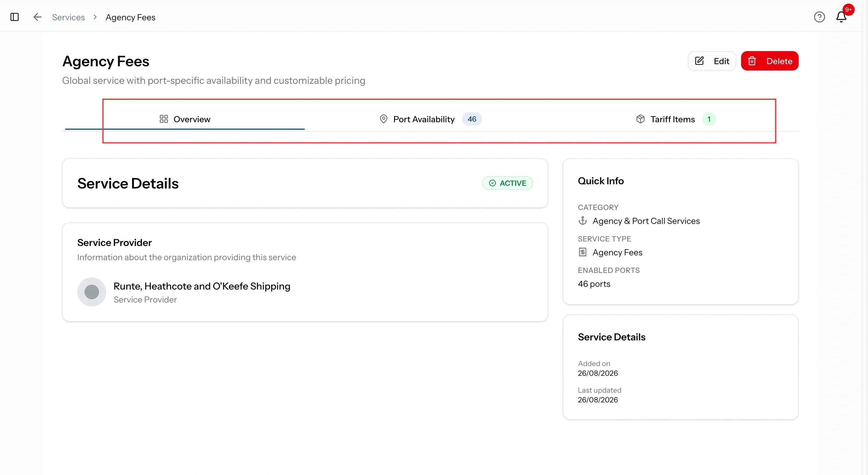Click the 46 ports value
868x475 pixels.
[594, 284]
